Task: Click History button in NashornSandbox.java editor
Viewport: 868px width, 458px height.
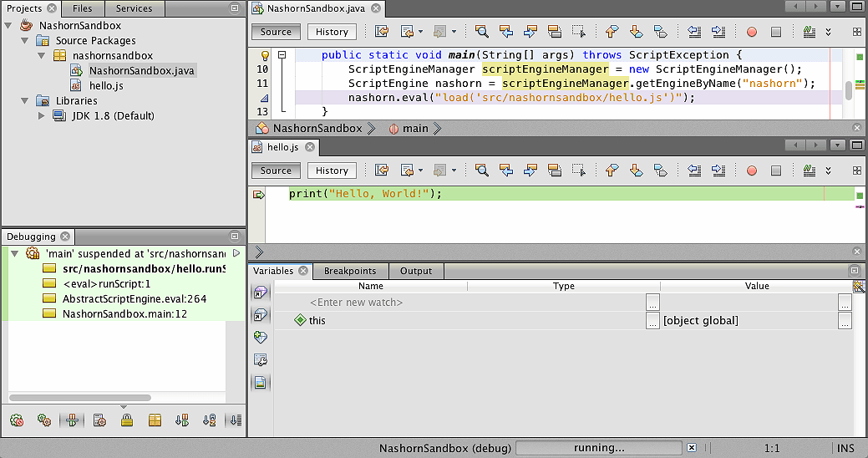Action: point(332,32)
